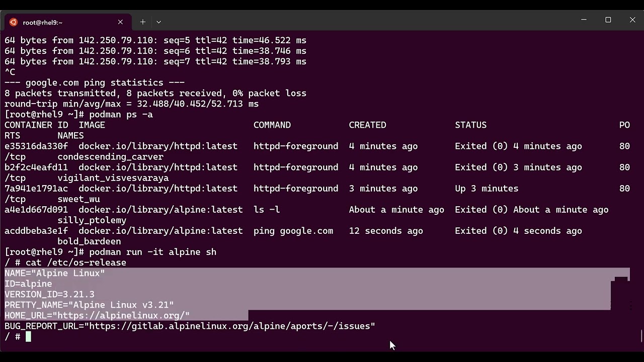Click container name silly_ptolemy
This screenshot has width=644, height=362.
[92, 220]
